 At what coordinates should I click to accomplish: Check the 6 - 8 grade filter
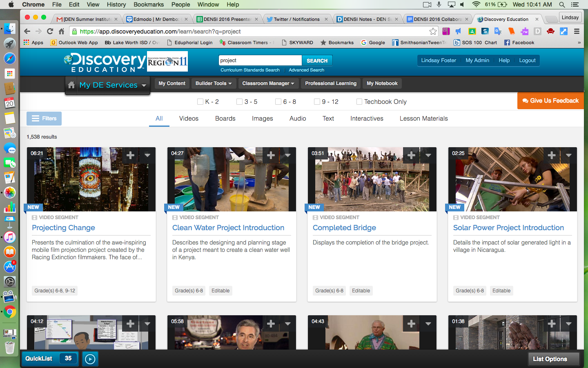pos(278,102)
